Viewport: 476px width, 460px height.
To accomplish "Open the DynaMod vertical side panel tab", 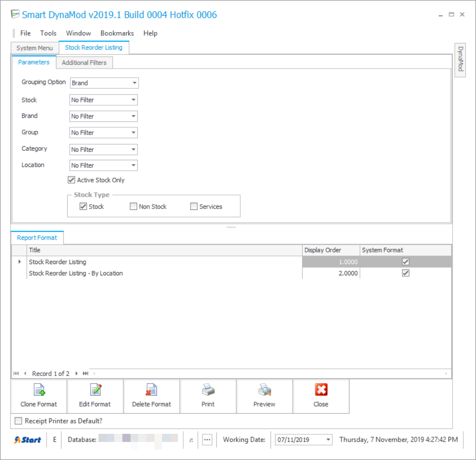I will [x=460, y=60].
